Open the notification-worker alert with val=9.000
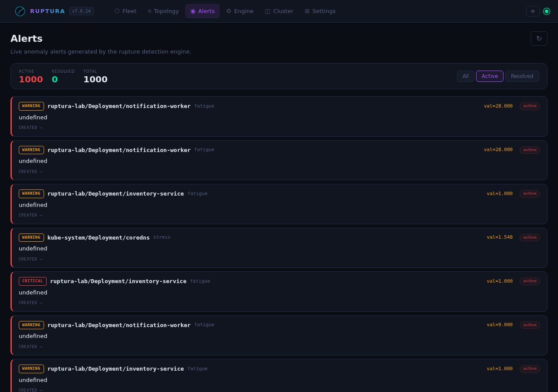This screenshot has width=558, height=392. pyautogui.click(x=119, y=325)
